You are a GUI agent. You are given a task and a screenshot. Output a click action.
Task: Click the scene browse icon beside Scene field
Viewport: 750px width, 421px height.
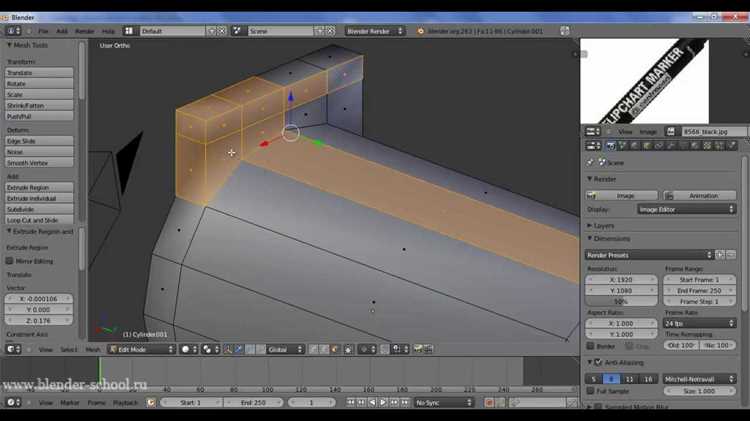coord(237,31)
